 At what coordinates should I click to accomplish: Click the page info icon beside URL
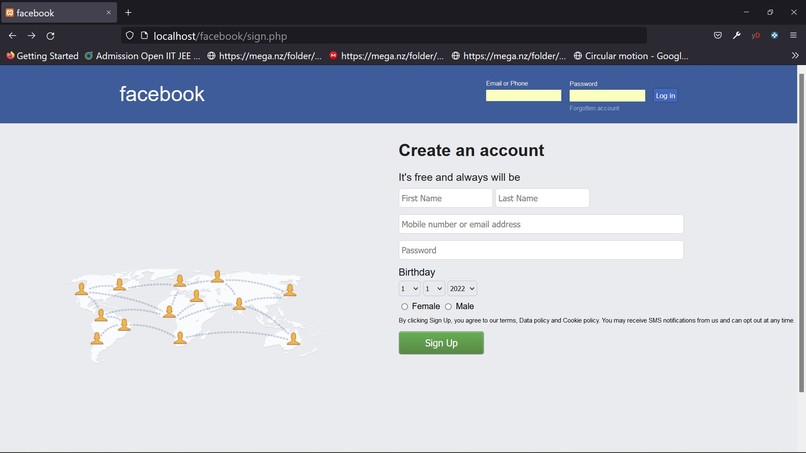144,35
